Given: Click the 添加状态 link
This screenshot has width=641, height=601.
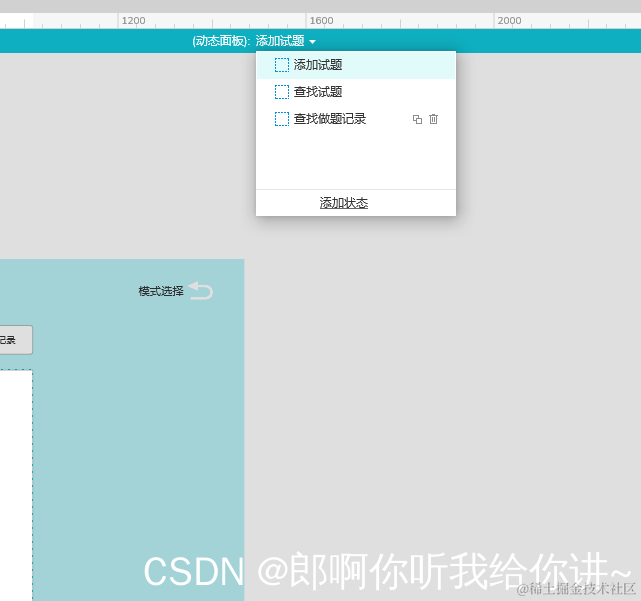Looking at the screenshot, I should [x=344, y=203].
